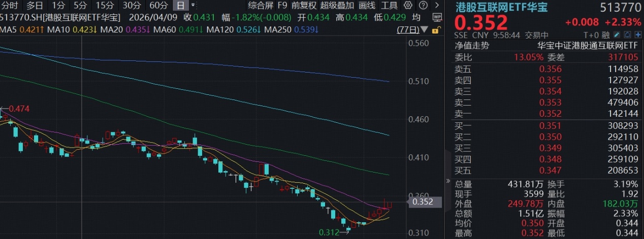The height and width of the screenshot is (239, 644).
Task: Click the 卖三 price 0.354
Action: click(x=551, y=91)
